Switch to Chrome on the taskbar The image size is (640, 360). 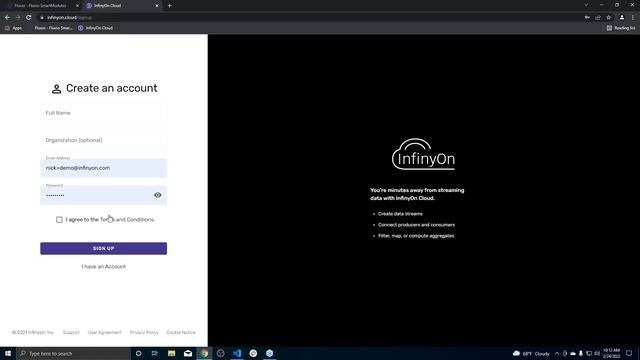coord(204,353)
